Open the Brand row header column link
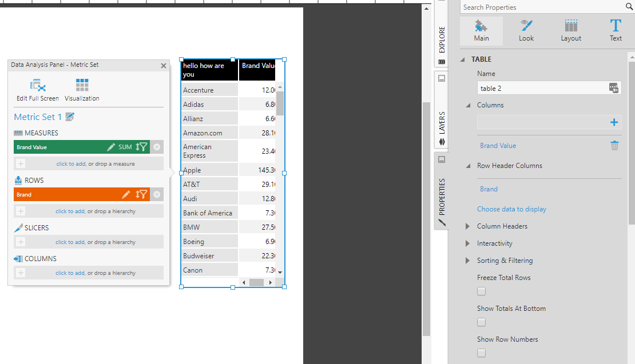635x364 pixels. [489, 189]
